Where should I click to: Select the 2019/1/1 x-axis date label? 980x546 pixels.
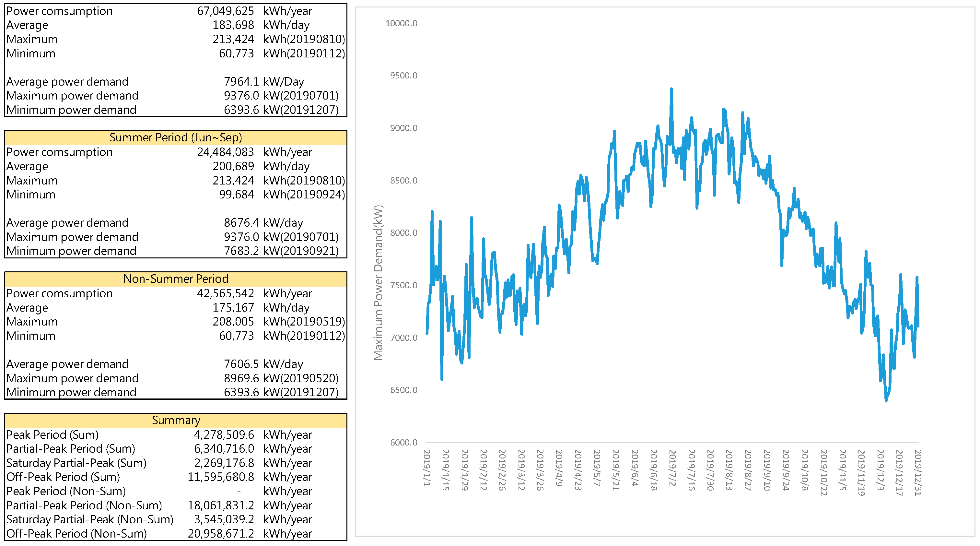(x=427, y=468)
